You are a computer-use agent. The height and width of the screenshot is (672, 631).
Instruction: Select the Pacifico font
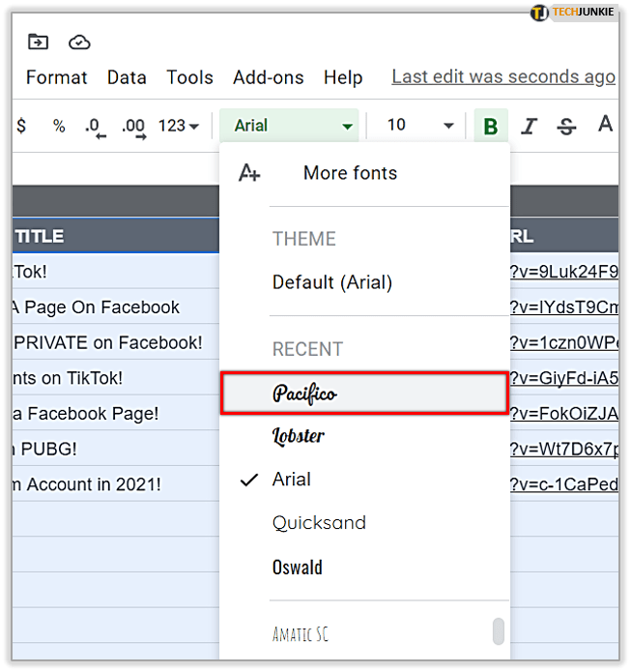click(363, 394)
